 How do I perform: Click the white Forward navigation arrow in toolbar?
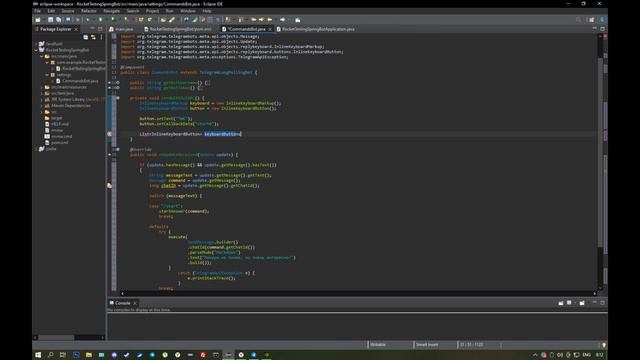coord(282,20)
